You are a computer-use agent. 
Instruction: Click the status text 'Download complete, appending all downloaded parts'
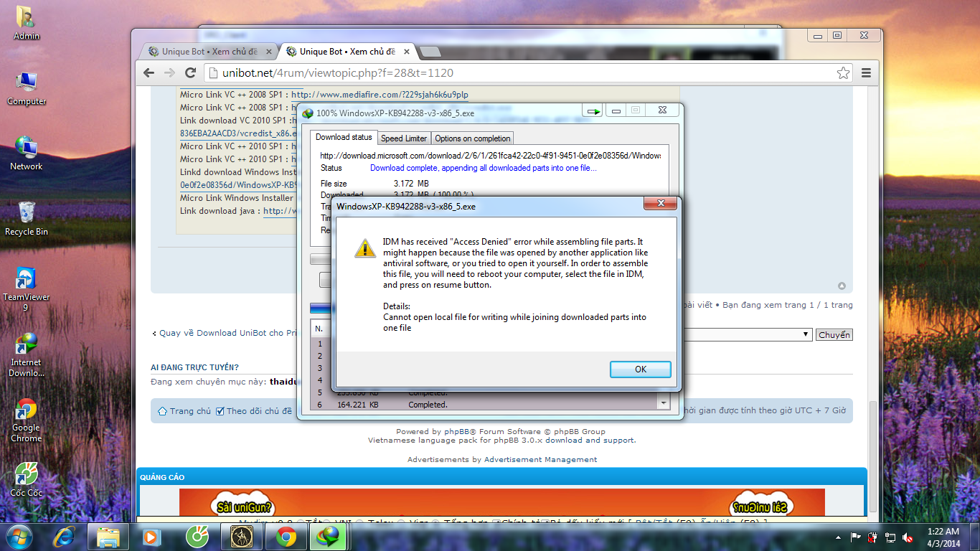pyautogui.click(x=483, y=168)
